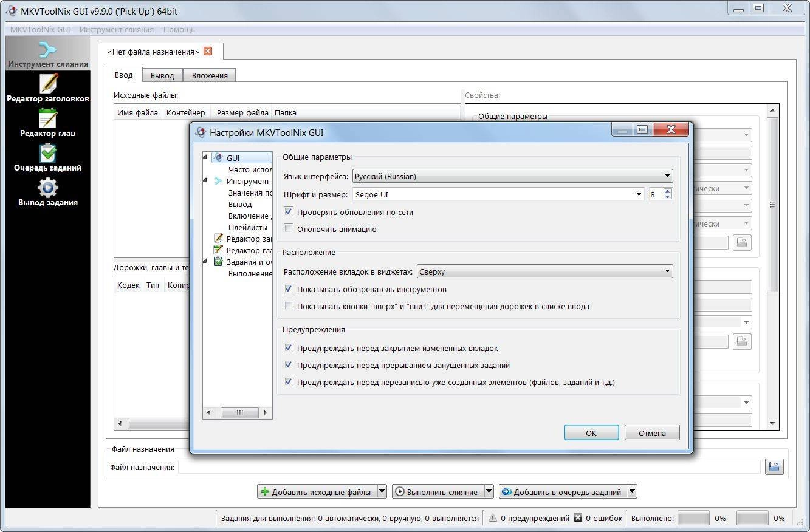The image size is (810, 532).
Task: Click the Размер файла column header
Action: click(242, 112)
